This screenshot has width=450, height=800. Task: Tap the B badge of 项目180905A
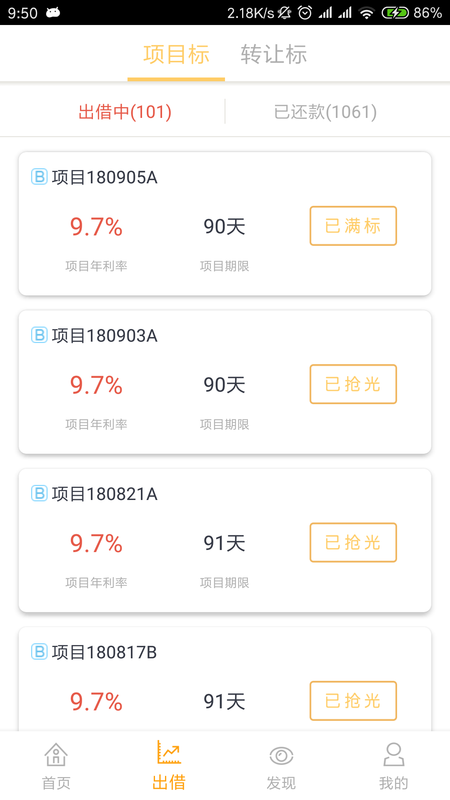(39, 177)
